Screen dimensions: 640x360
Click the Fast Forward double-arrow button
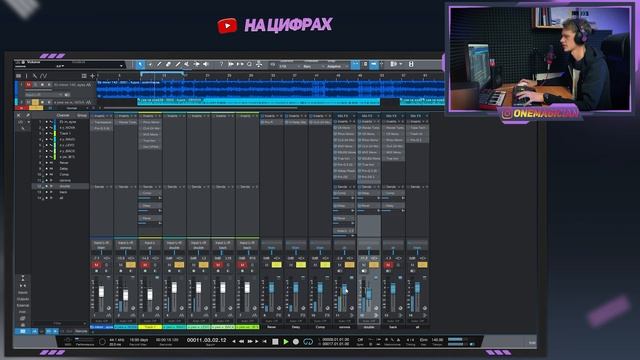click(x=250, y=341)
